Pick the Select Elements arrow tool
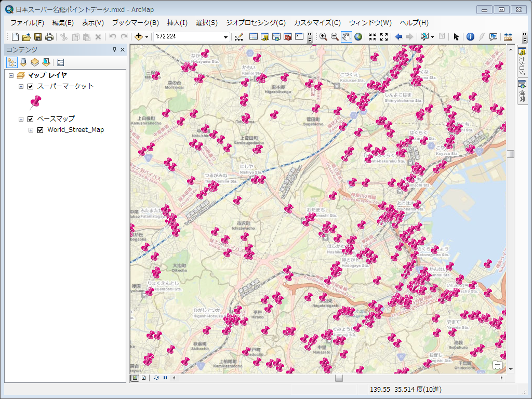The image size is (532, 399). pyautogui.click(x=456, y=37)
